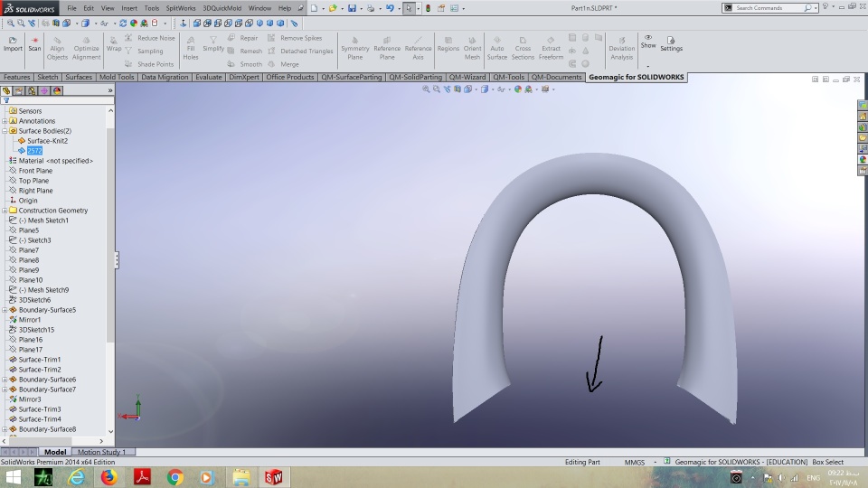Open the Help question mark icon
The width and height of the screenshot is (868, 488).
point(825,7)
